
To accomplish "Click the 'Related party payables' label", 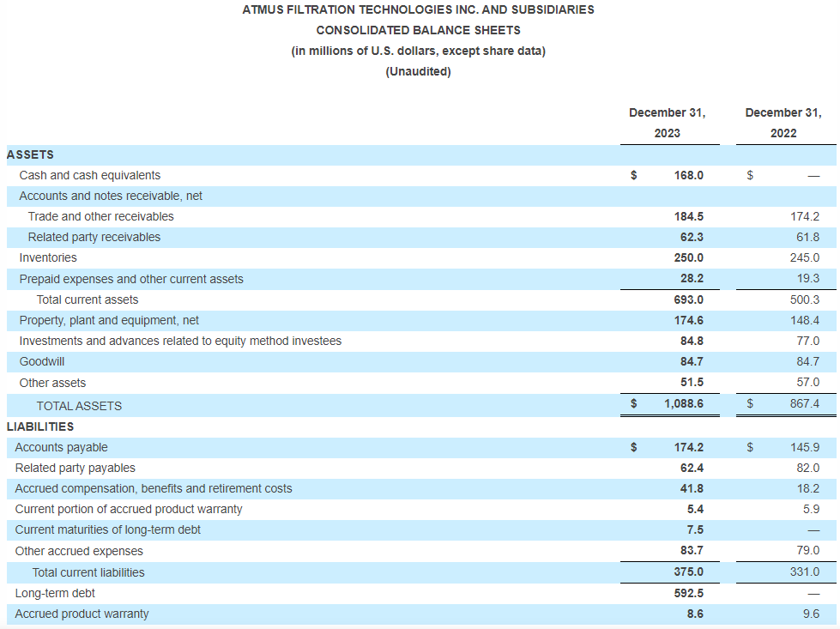I will pos(75,468).
